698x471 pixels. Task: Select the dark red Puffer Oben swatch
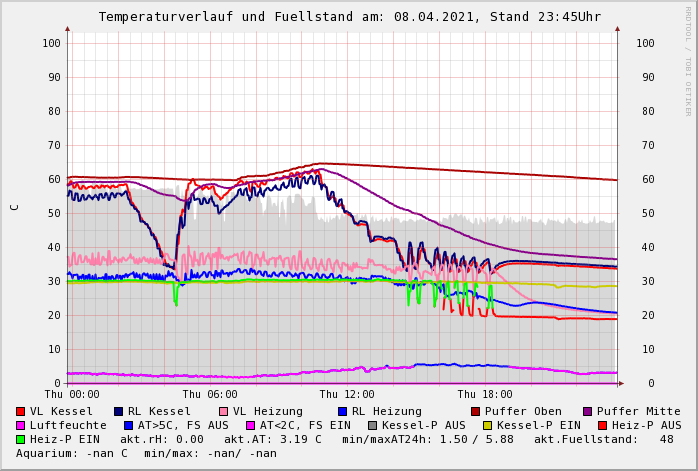coord(475,412)
